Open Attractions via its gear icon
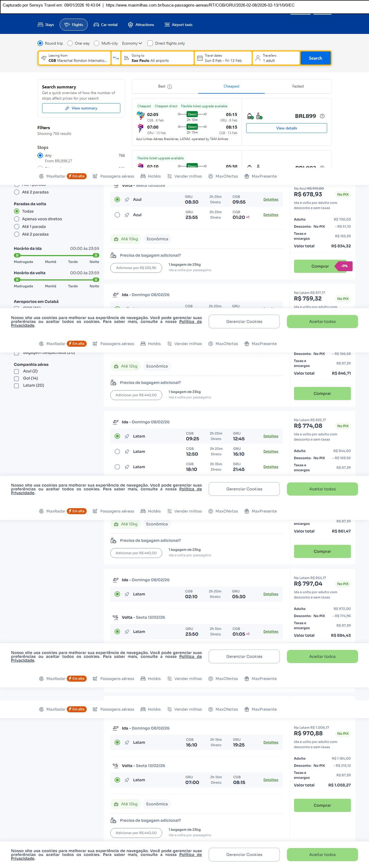Image resolution: width=369 pixels, height=868 pixels. (x=131, y=25)
